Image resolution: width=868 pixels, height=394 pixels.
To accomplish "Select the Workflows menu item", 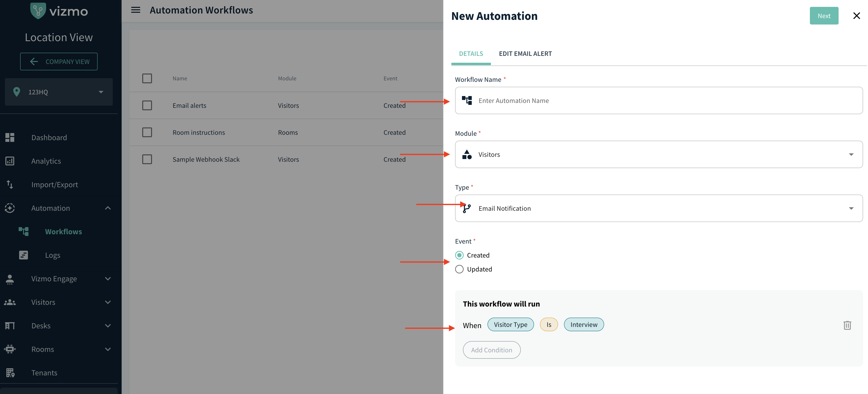I will [63, 232].
